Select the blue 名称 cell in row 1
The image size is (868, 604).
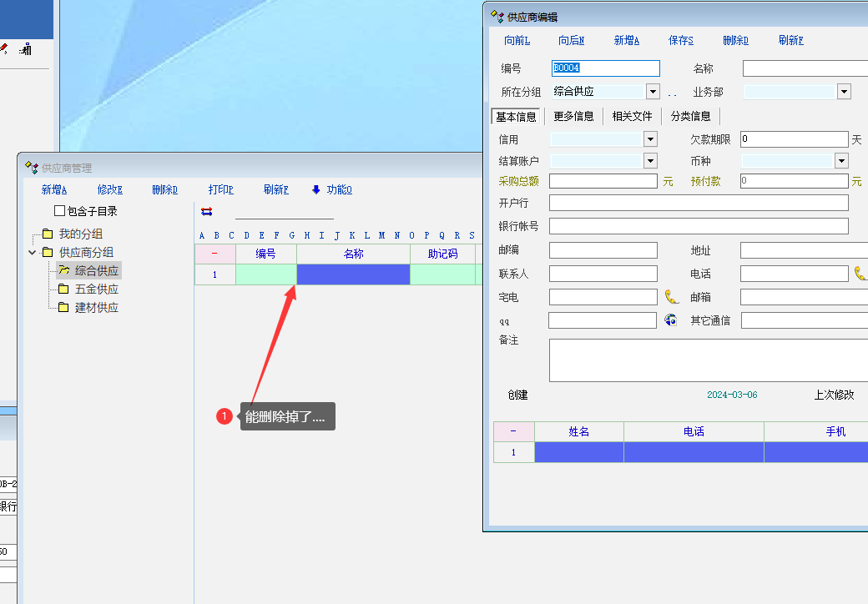click(x=353, y=274)
